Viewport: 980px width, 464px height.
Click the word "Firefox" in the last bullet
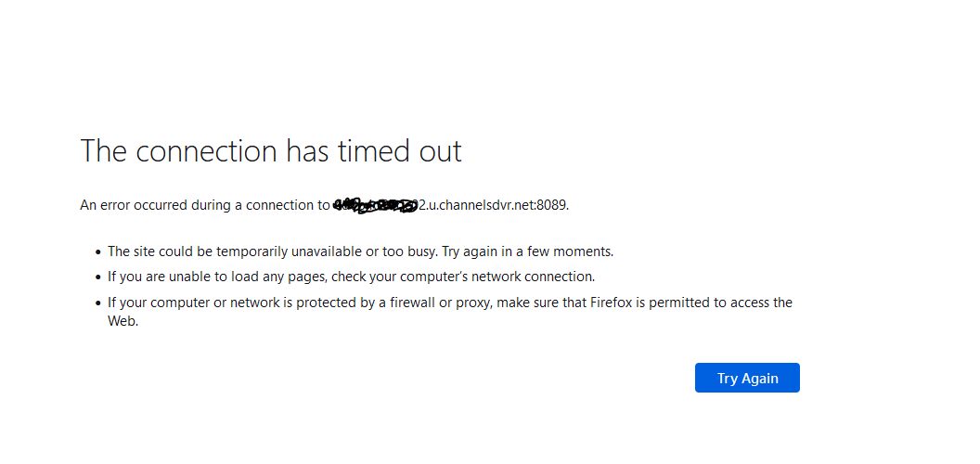(x=612, y=303)
